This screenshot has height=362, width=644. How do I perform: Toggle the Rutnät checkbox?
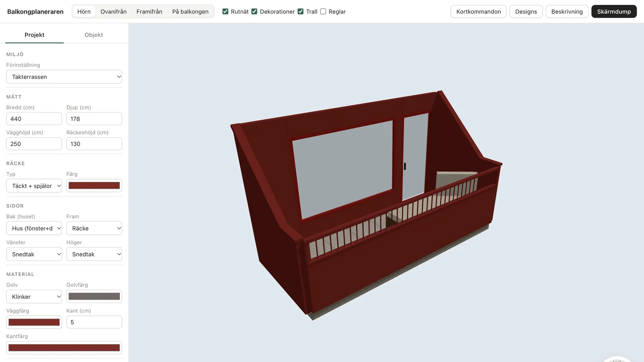click(x=225, y=12)
